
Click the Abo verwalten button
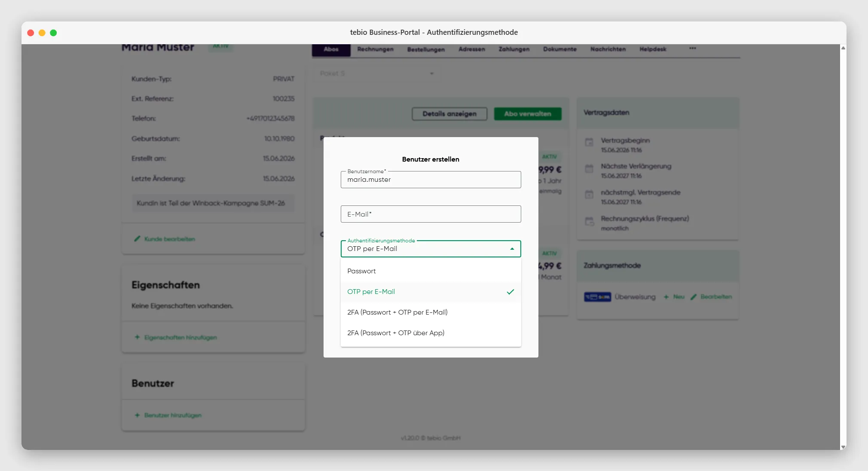(x=528, y=114)
